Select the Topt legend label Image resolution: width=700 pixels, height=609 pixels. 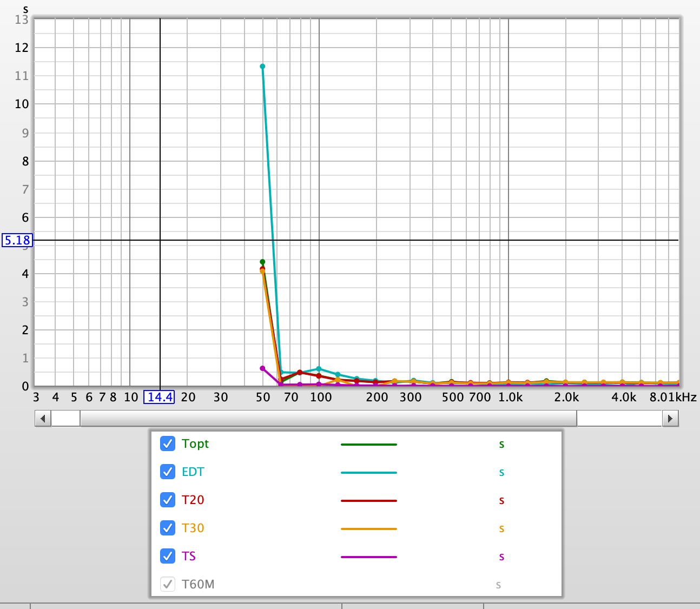(195, 444)
